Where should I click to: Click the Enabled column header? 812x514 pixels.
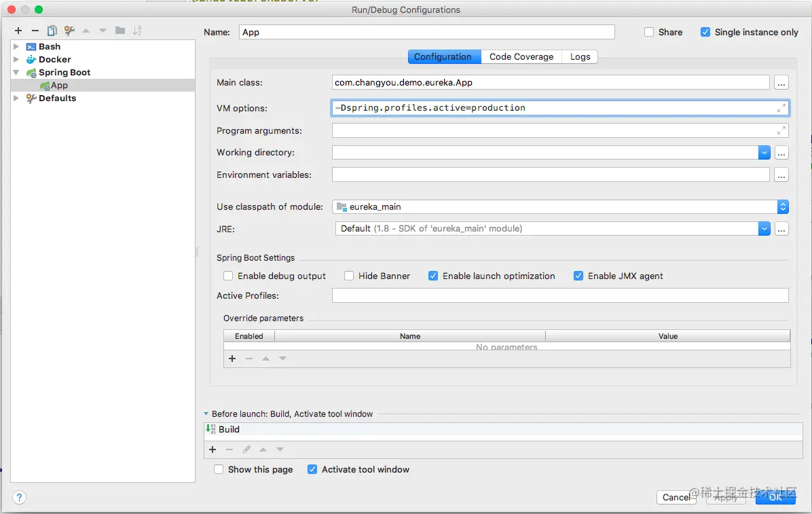(248, 336)
